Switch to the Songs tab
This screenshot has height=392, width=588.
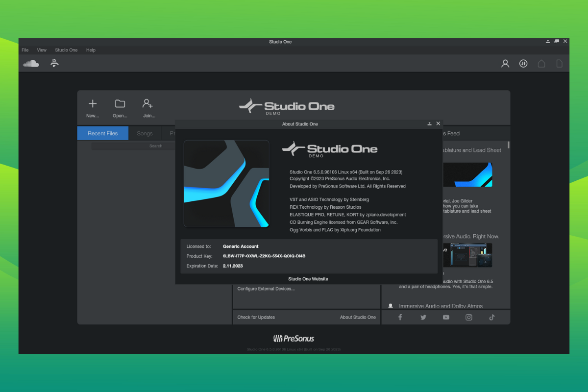145,133
